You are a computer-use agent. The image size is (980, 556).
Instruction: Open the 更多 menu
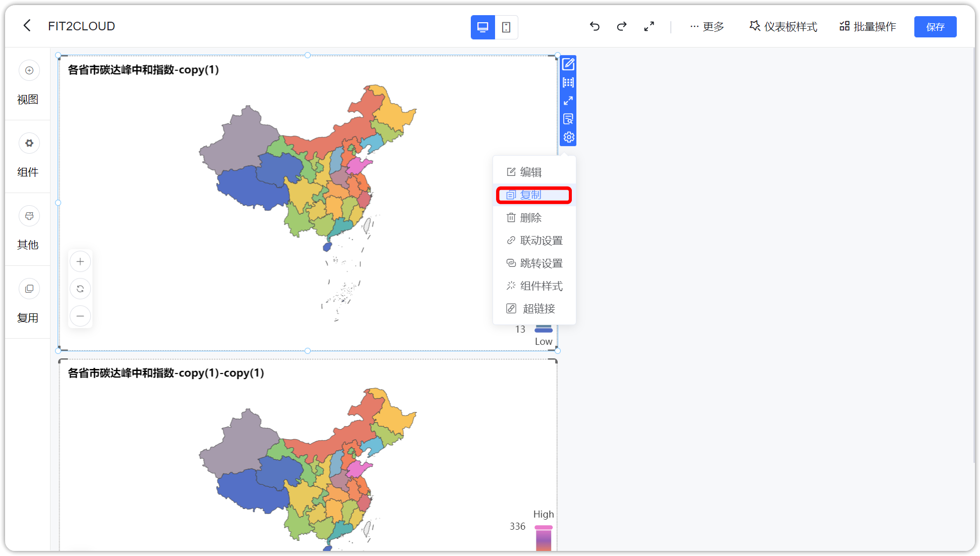coord(707,26)
